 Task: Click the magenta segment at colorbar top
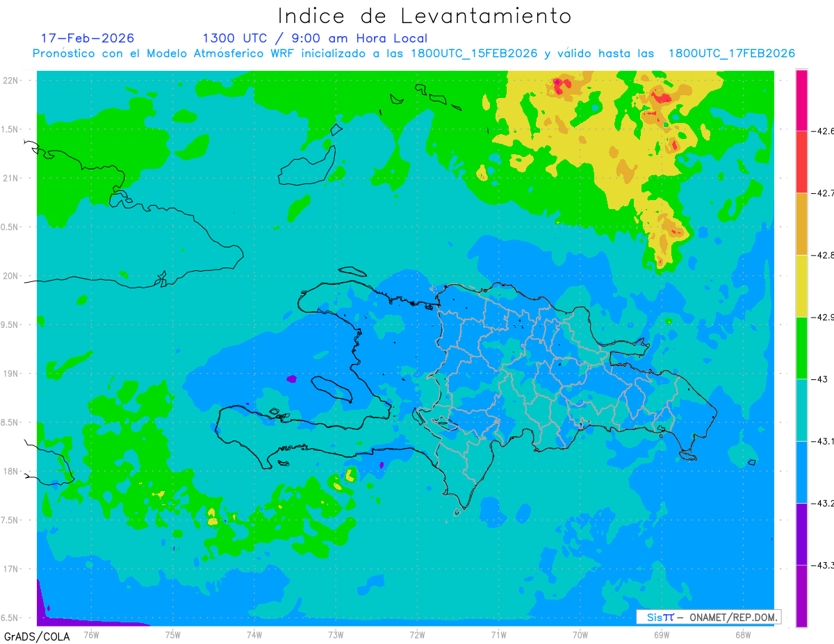click(801, 100)
